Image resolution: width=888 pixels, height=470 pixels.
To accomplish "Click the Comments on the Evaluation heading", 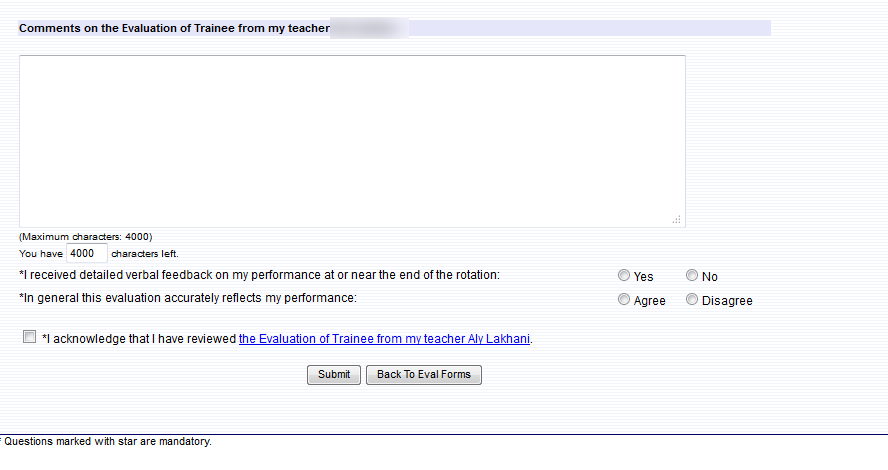I will (174, 28).
